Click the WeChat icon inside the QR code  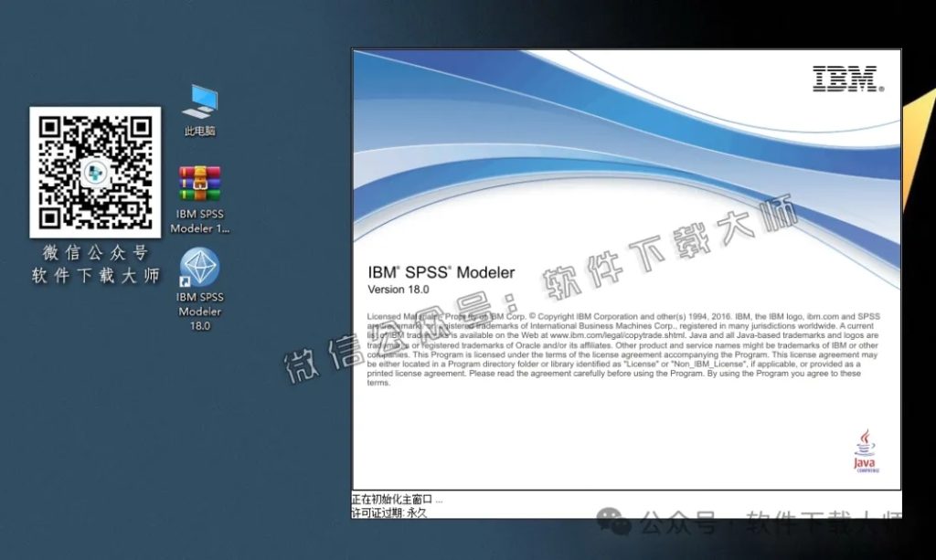coord(95,174)
